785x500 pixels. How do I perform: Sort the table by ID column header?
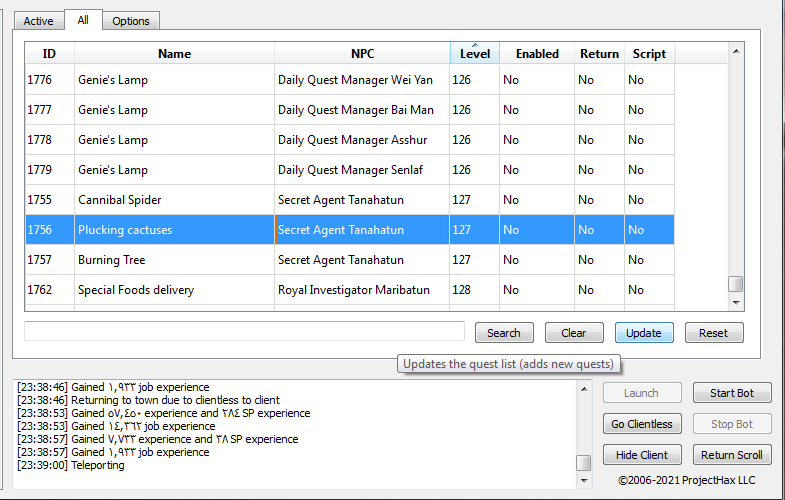click(49, 54)
